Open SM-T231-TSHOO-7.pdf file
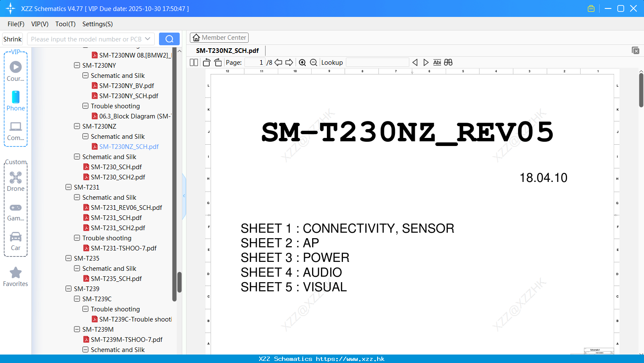644x363 pixels. pos(123,248)
